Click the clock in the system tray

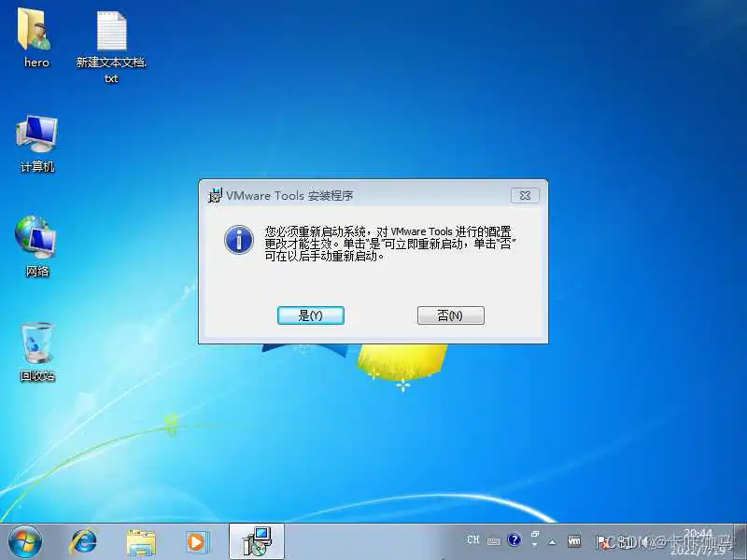(x=696, y=540)
